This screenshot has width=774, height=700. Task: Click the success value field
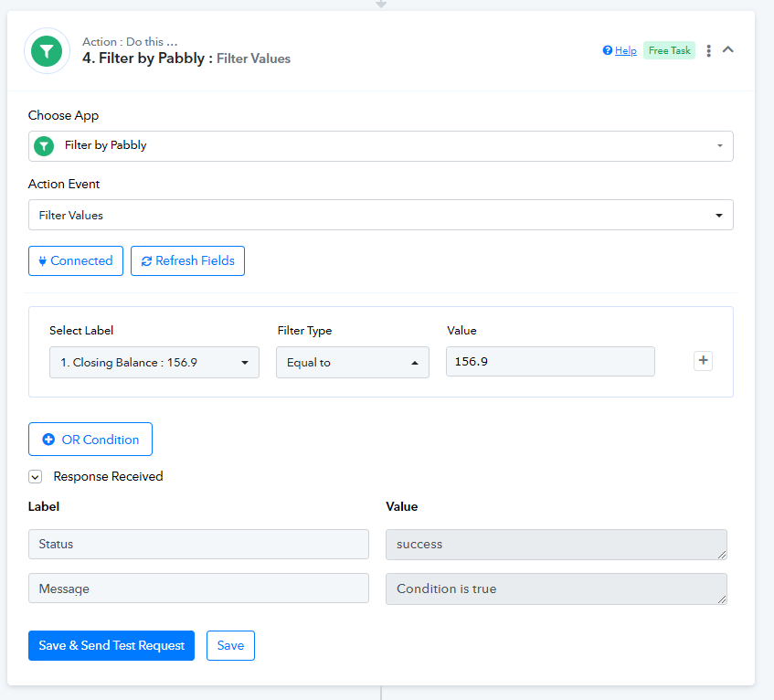tap(557, 545)
